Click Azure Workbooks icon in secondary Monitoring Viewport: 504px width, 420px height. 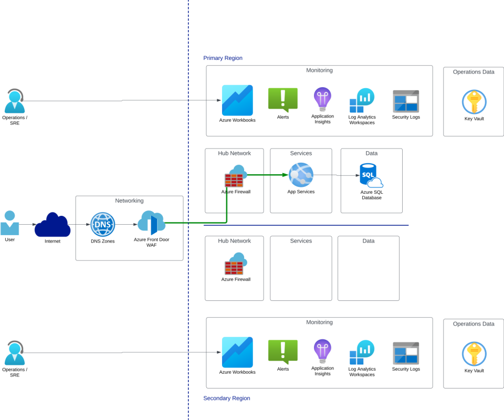click(x=237, y=352)
